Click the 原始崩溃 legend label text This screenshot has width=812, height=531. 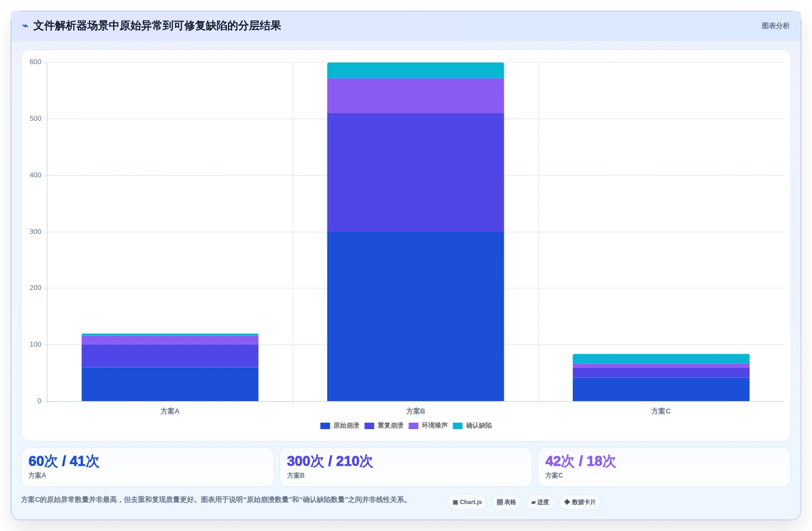click(x=346, y=426)
